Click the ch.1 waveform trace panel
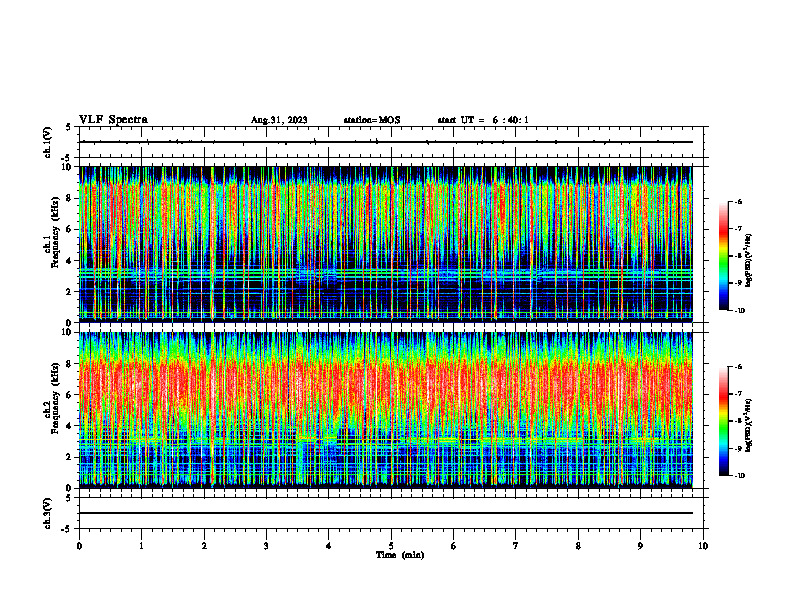 (x=391, y=142)
